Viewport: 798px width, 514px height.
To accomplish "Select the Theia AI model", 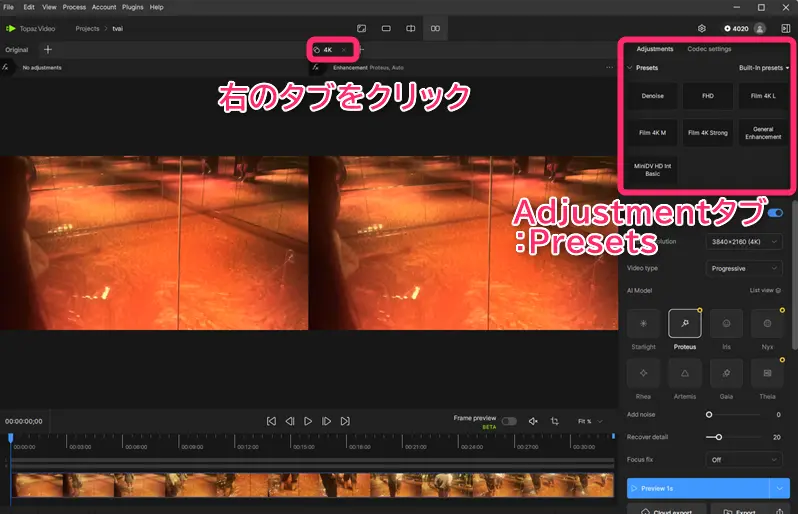I will (767, 373).
